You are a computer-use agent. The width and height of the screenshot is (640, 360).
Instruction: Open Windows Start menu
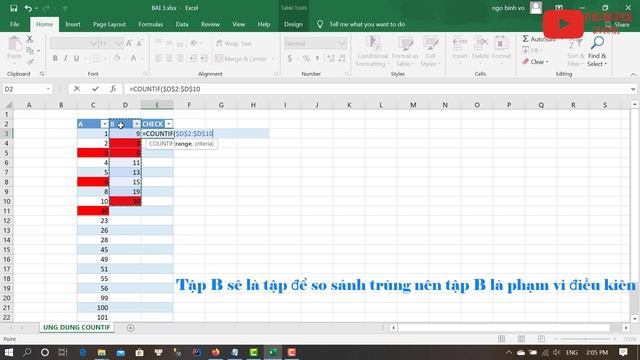click(x=9, y=352)
